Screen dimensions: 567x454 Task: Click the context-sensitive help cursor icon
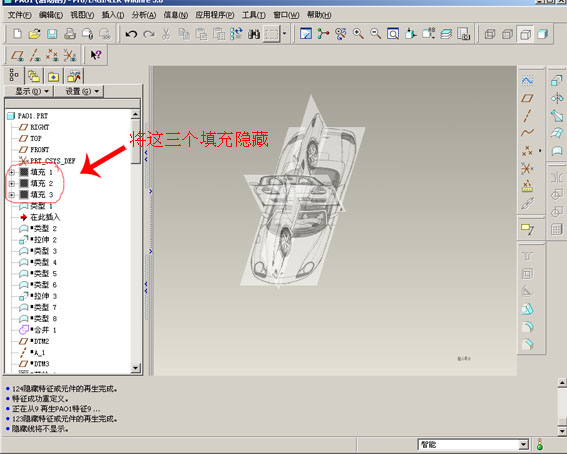click(x=96, y=55)
